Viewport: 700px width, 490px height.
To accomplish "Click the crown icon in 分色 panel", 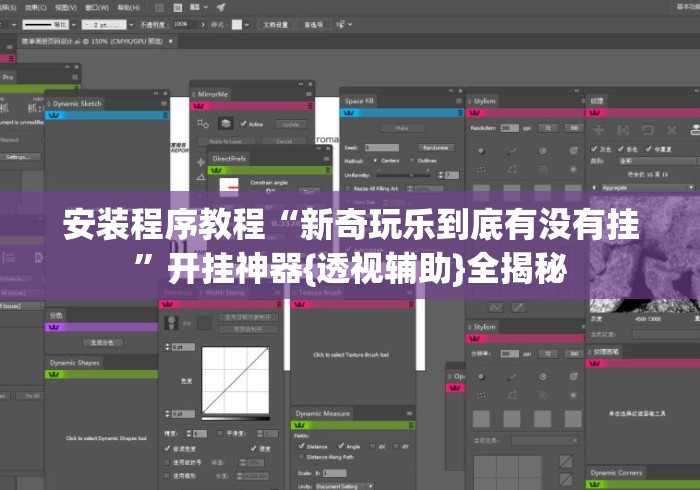I will [x=54, y=327].
